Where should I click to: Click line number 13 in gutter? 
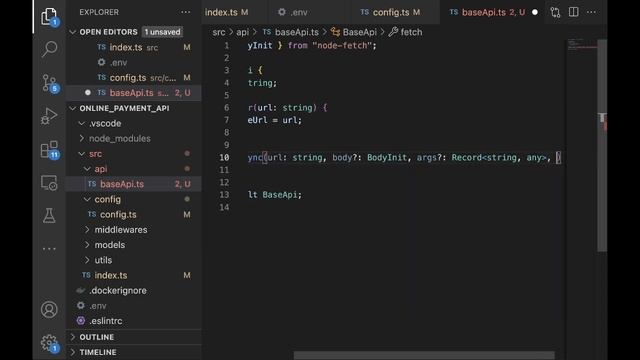(x=224, y=195)
